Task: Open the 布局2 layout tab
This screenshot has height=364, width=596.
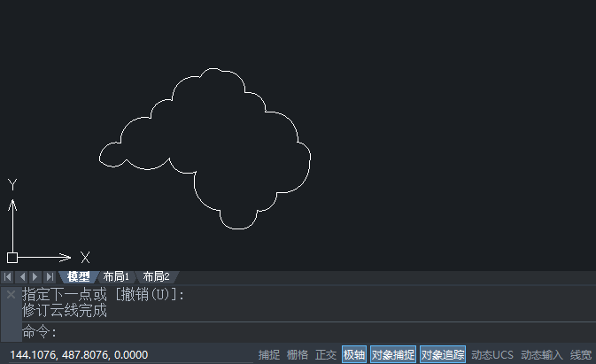Action: coord(156,277)
